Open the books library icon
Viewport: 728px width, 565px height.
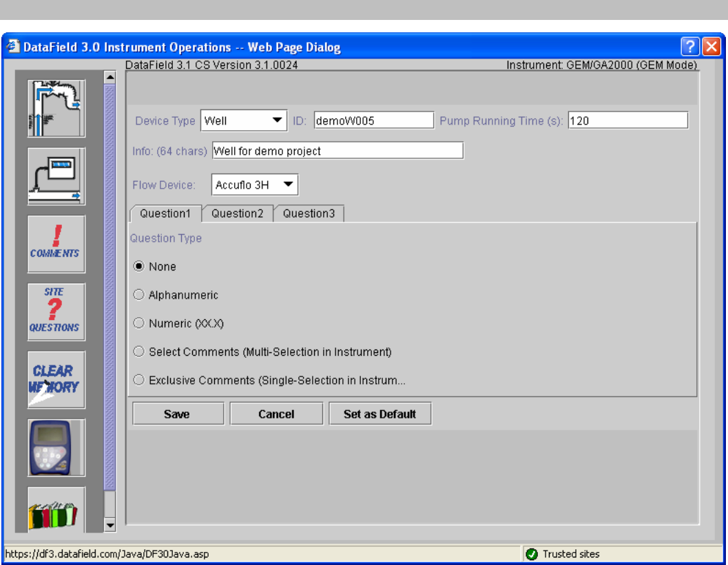(56, 510)
